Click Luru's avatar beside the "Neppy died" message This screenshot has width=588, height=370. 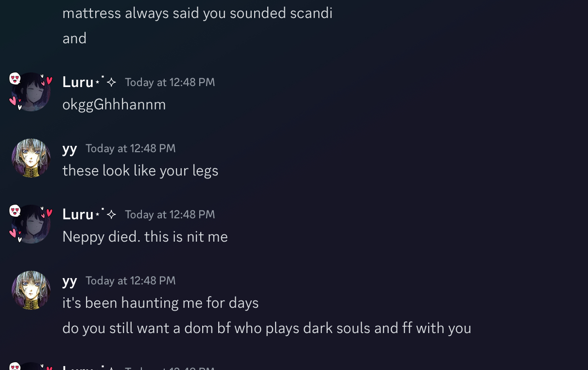point(31,224)
